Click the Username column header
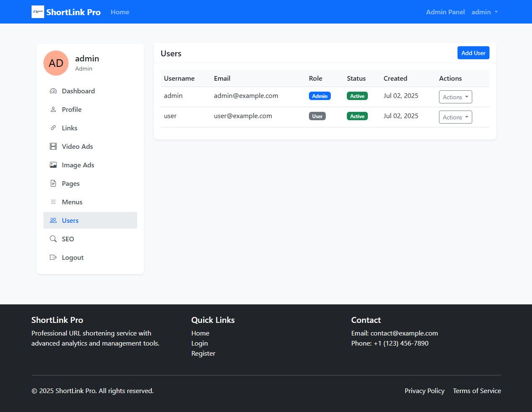This screenshot has width=532, height=412. 179,78
